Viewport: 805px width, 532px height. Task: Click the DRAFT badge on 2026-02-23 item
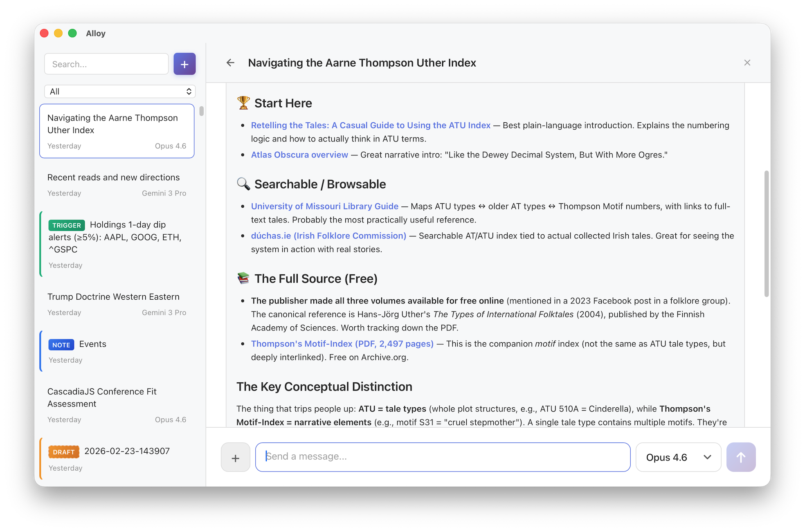coord(64,451)
